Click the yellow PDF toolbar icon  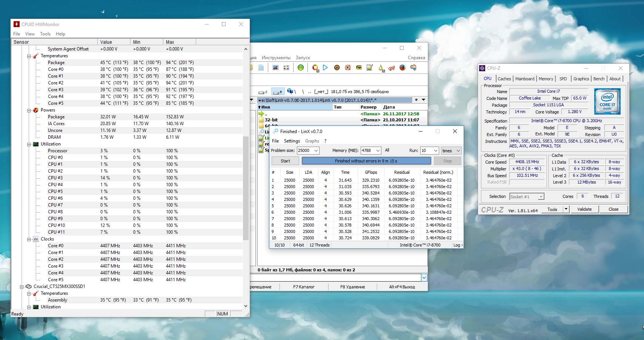point(359,67)
